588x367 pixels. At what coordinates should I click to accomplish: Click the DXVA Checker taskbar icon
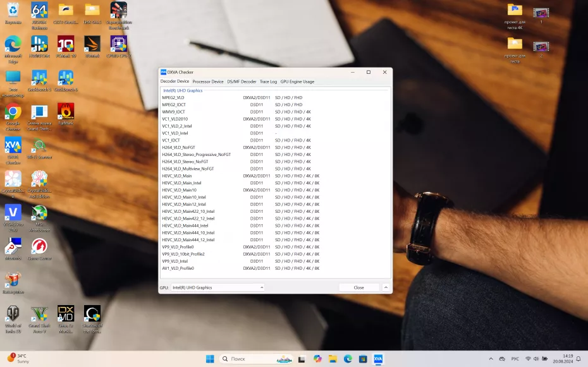click(378, 359)
